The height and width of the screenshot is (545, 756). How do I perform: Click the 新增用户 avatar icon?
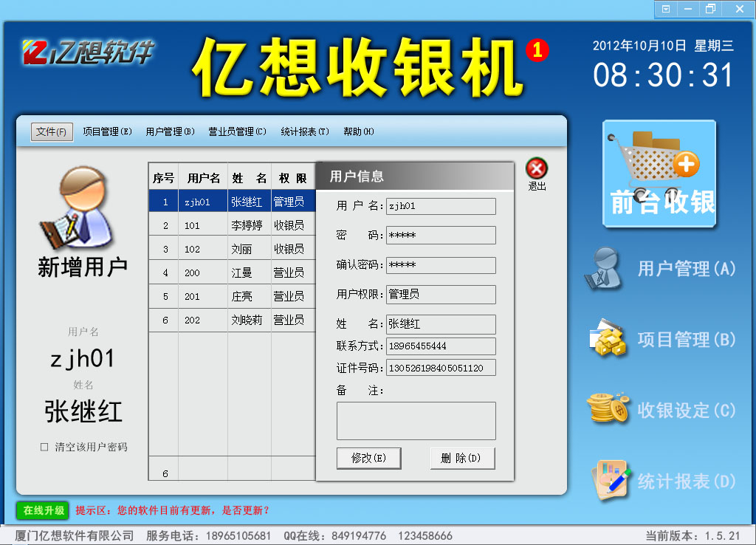point(78,208)
